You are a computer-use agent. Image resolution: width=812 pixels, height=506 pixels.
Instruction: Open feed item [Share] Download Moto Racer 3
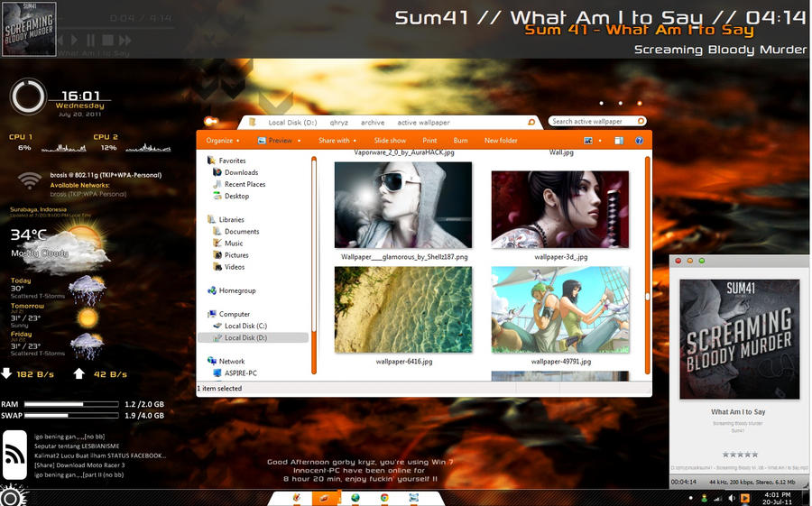79,465
